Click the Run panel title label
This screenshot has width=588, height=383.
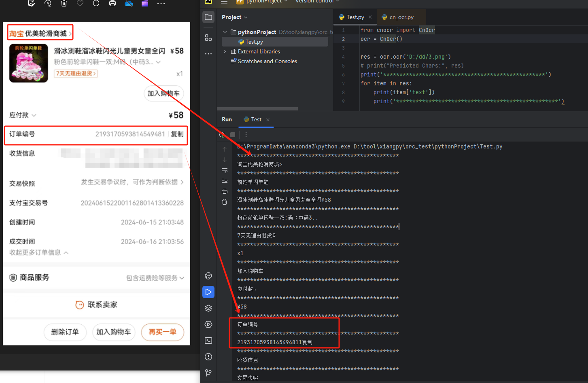click(x=227, y=119)
